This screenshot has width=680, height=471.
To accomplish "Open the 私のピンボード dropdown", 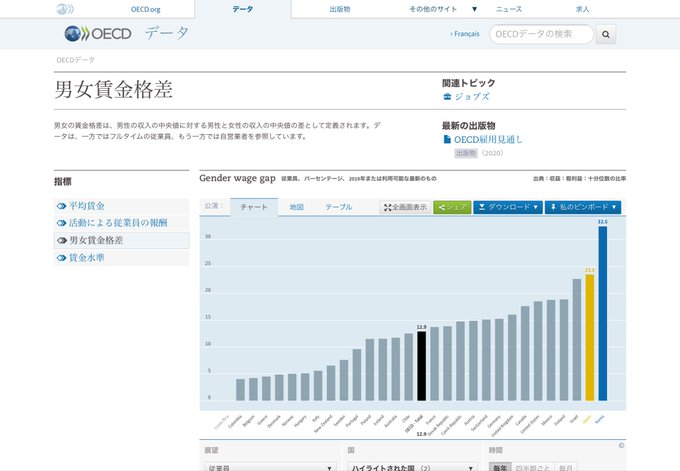I will [583, 207].
